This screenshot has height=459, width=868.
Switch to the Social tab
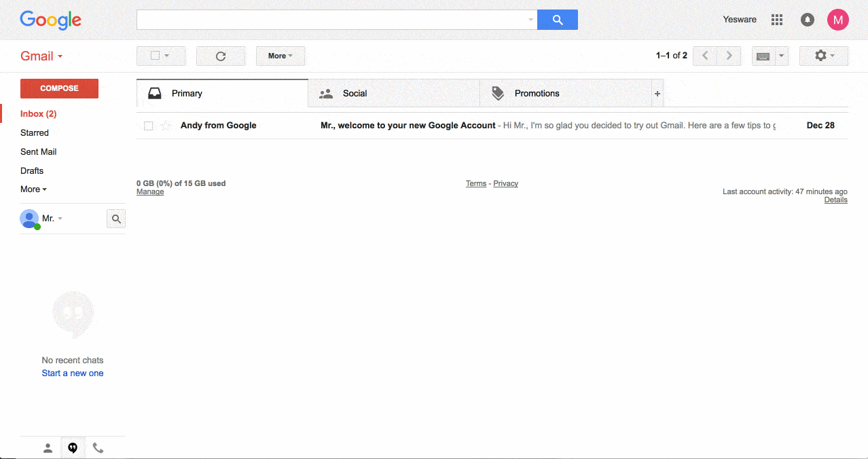[356, 93]
